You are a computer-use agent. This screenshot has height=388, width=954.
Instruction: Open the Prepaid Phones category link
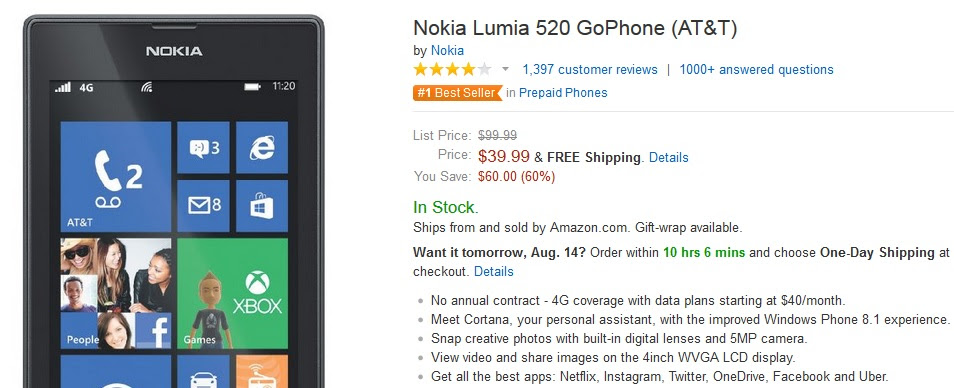(x=563, y=93)
